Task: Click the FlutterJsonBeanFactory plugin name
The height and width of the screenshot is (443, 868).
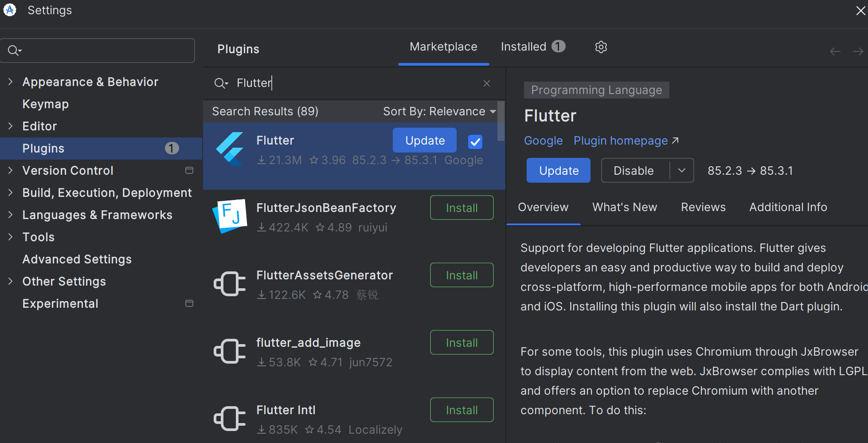Action: point(326,208)
